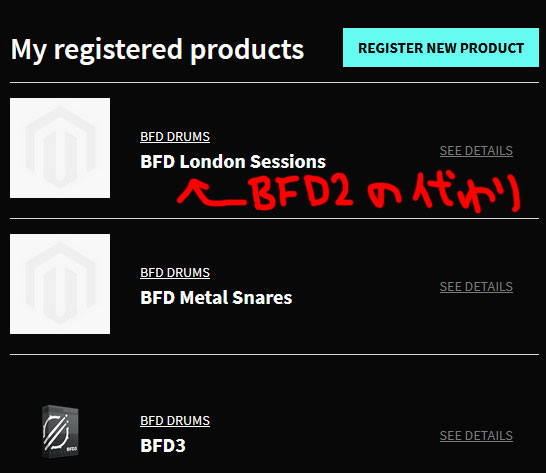The image size is (546, 473).
Task: Click the red handwritten arrow annotation
Action: 211,193
